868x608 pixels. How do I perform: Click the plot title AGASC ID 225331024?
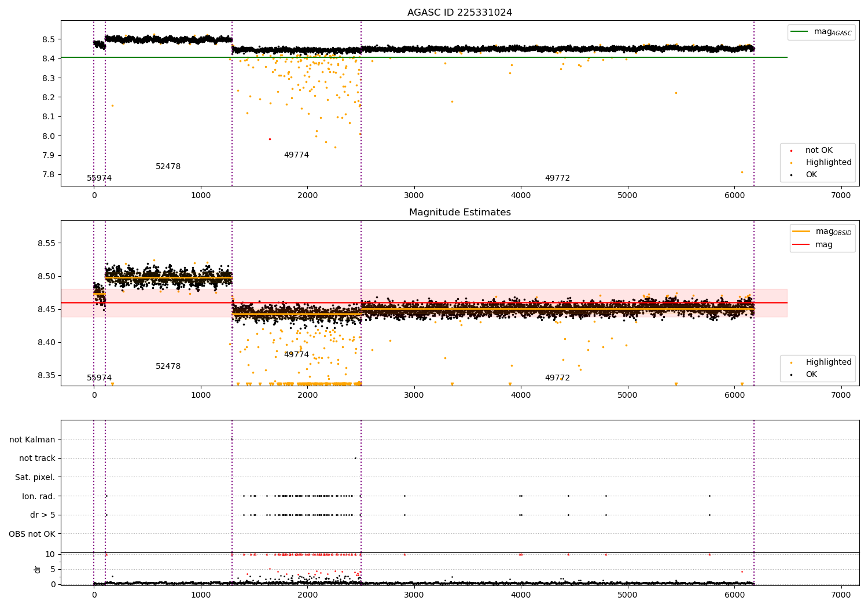pos(459,13)
